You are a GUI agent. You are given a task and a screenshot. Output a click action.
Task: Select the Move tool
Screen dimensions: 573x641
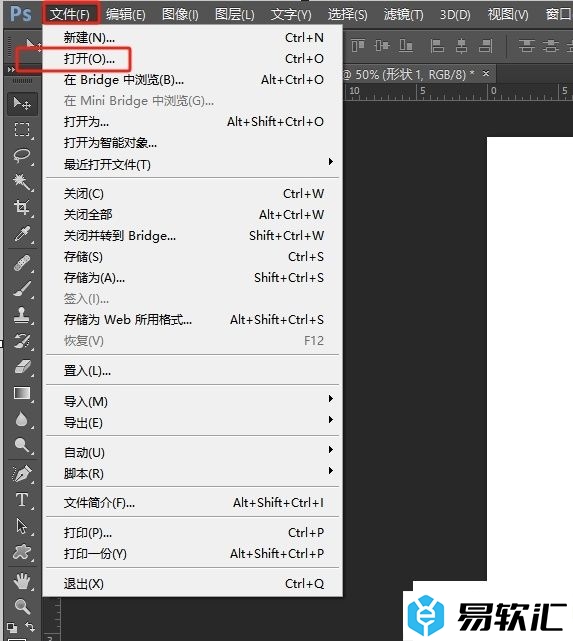coord(22,103)
